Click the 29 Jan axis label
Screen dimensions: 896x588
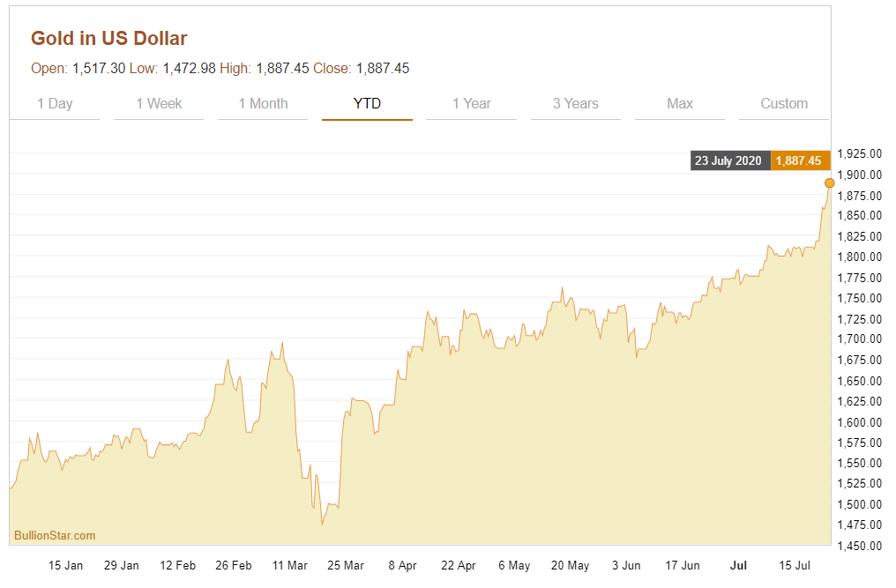(x=122, y=565)
